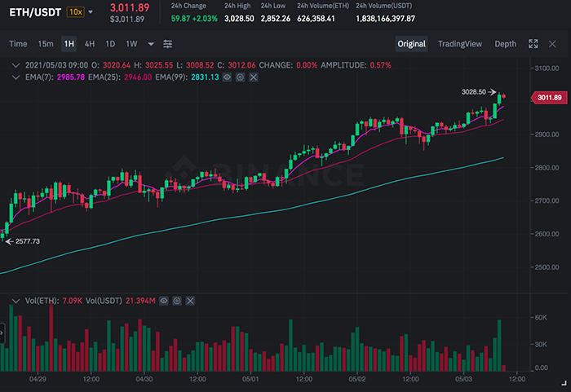Toggle volume indicator visibility eye icon
The image size is (571, 392).
click(164, 301)
